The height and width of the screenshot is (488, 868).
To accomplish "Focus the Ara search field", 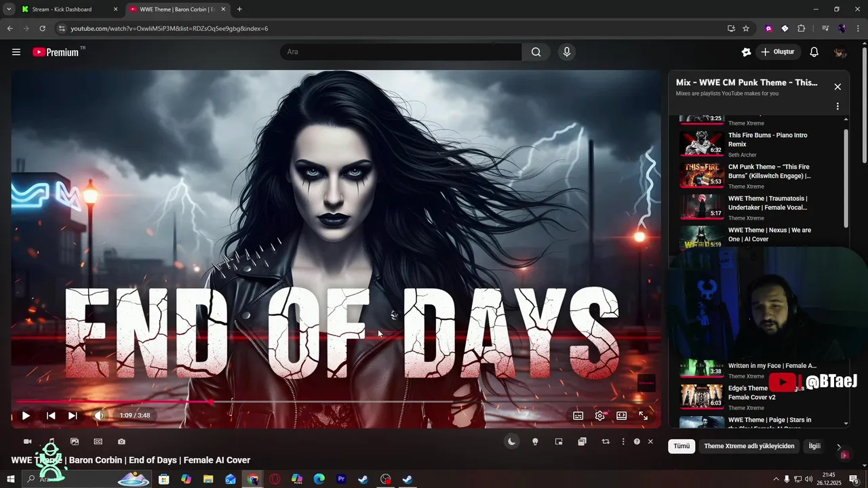I will click(401, 52).
